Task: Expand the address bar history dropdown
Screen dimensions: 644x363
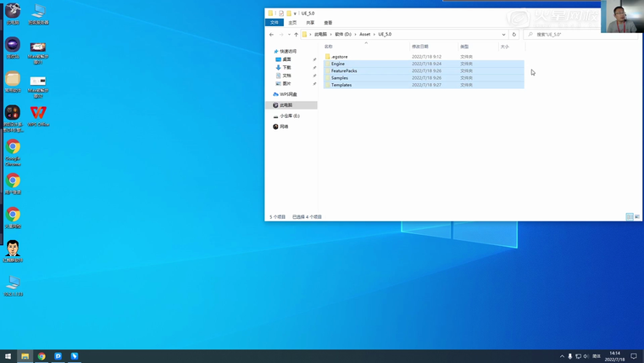Action: point(504,35)
